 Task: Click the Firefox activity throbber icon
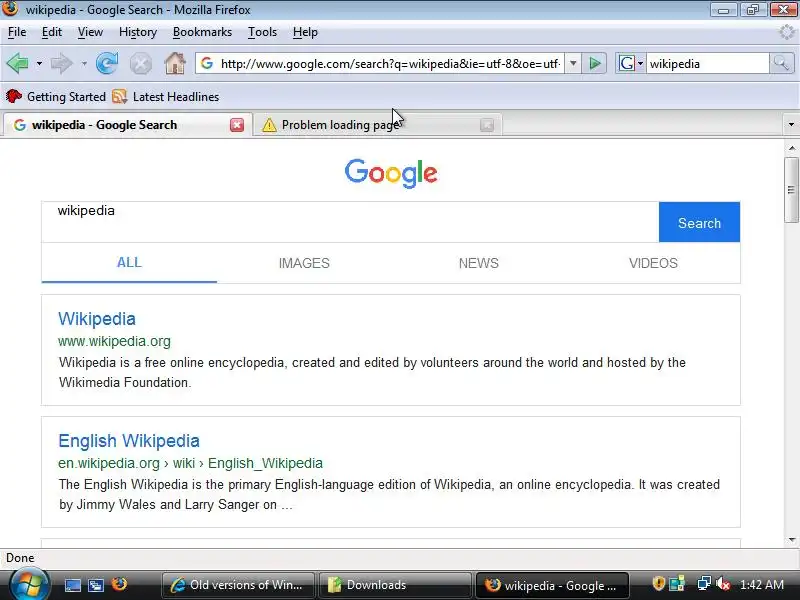tap(787, 32)
